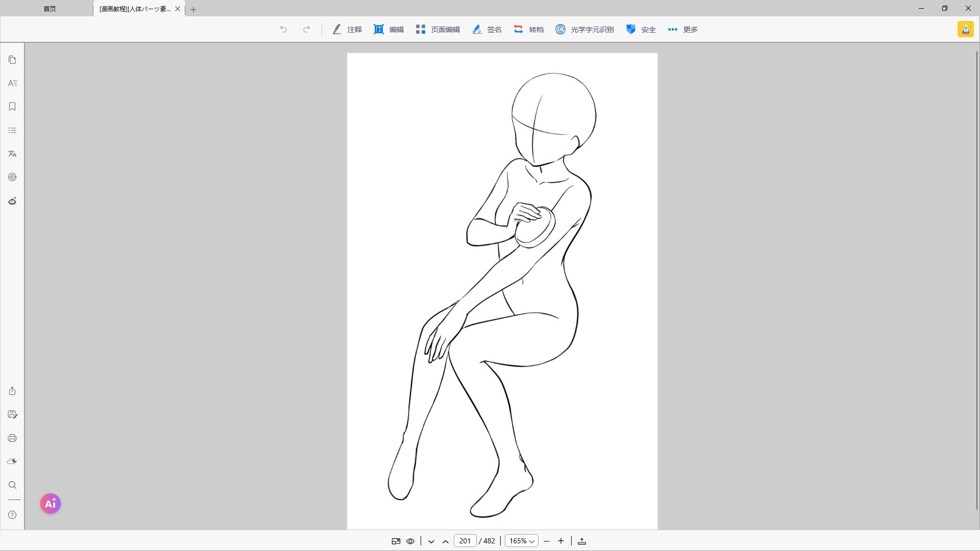Image resolution: width=980 pixels, height=551 pixels.
Task: Go to next page with down chevron
Action: click(431, 541)
